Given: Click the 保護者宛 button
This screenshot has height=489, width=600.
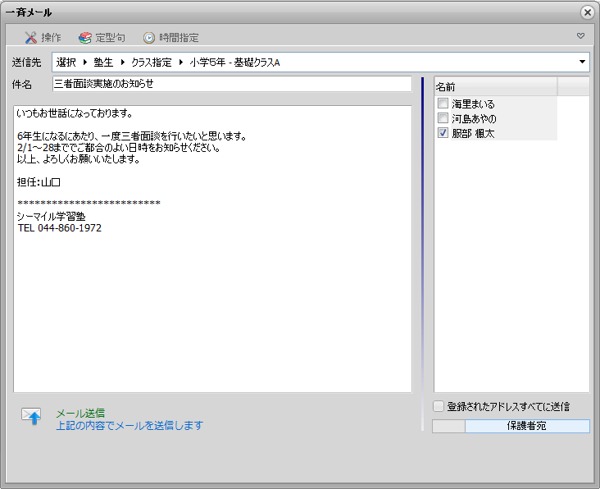Looking at the screenshot, I should click(528, 426).
